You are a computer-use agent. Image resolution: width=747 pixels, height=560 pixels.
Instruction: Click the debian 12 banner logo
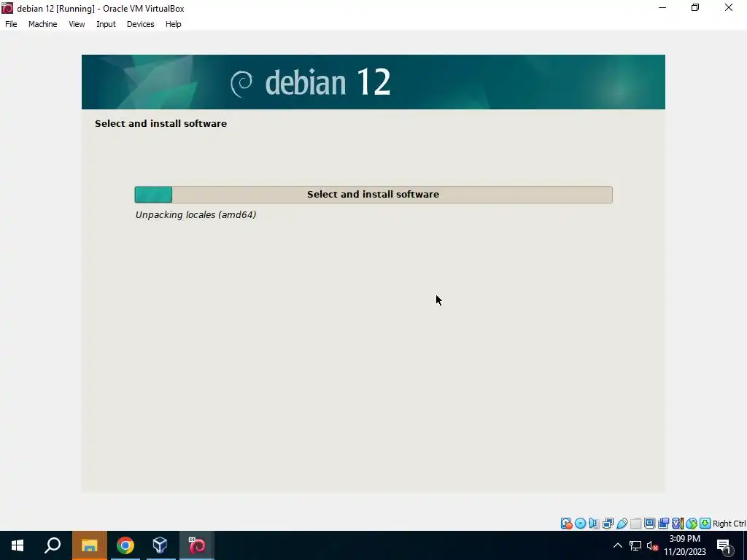tap(311, 82)
